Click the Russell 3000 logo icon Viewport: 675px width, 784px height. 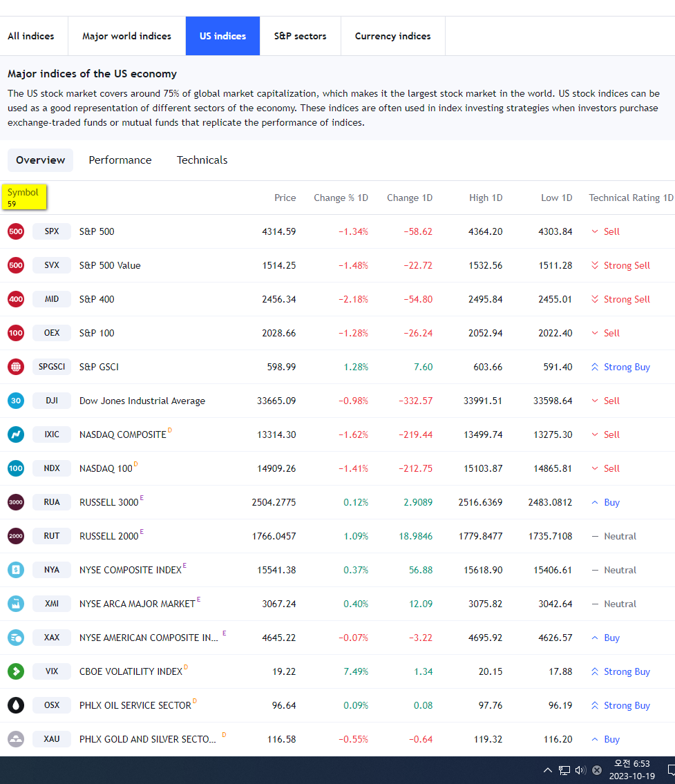coord(16,502)
